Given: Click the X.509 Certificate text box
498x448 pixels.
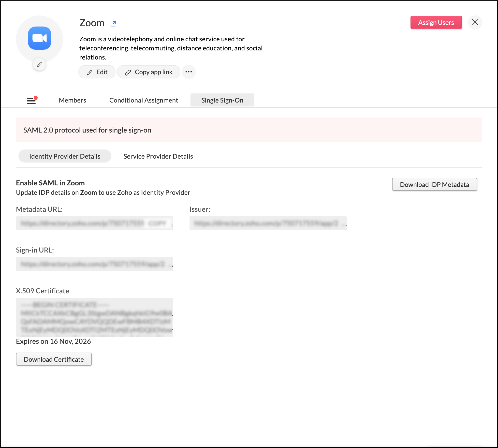Looking at the screenshot, I should click(x=94, y=317).
